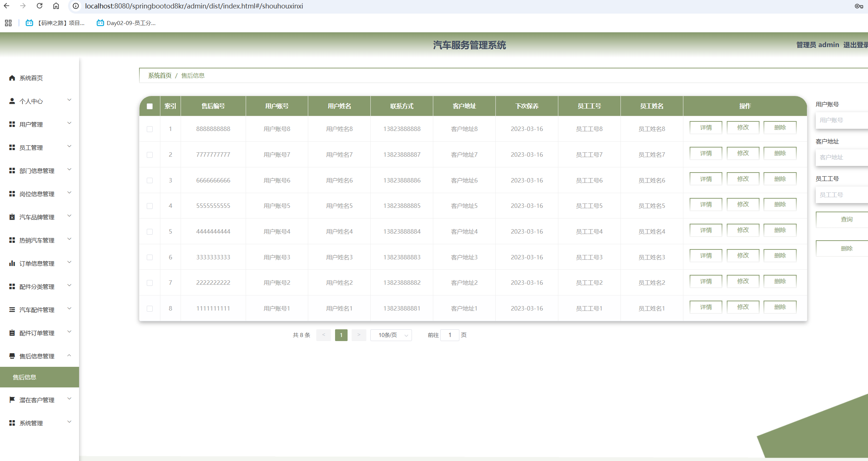The image size is (868, 461).
Task: Click the go-to page number box
Action: (x=449, y=335)
